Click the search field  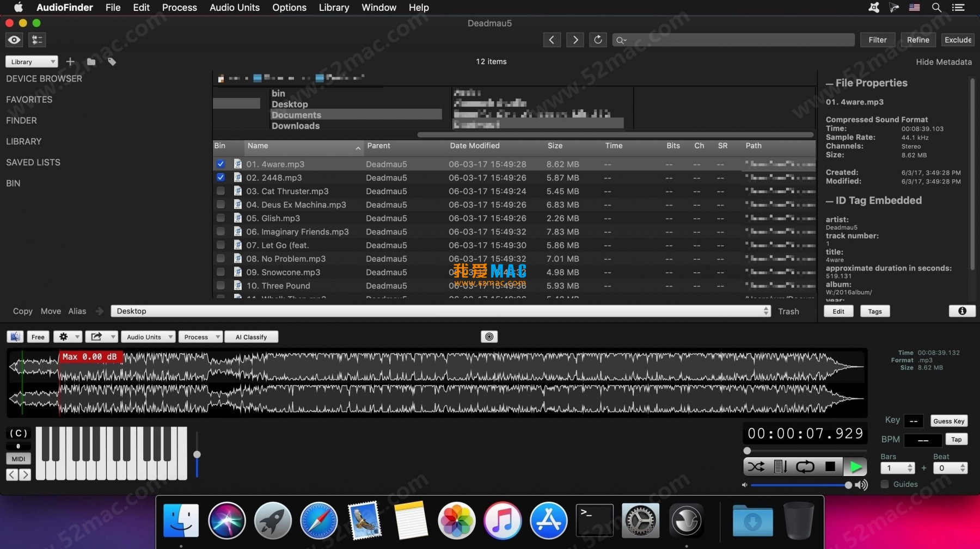point(733,40)
